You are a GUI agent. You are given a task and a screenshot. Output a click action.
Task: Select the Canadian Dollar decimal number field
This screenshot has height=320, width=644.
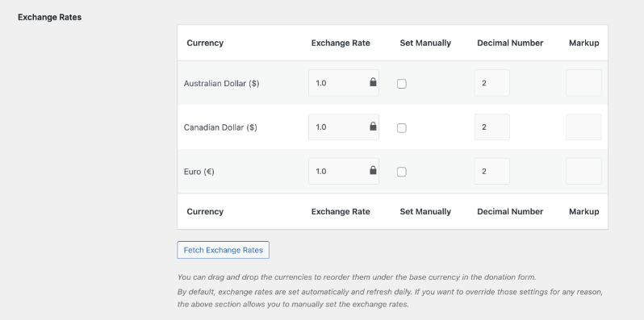tap(491, 127)
